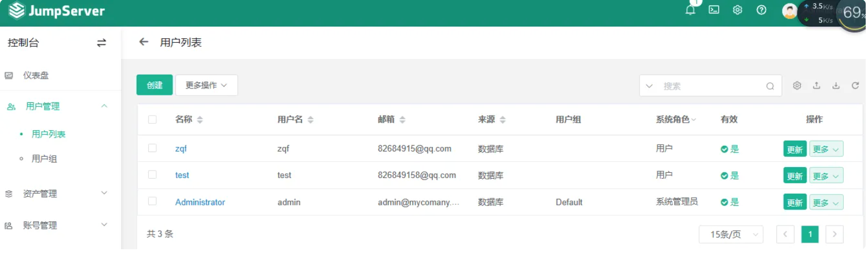
Task: Click valid check icon for zqf
Action: tap(724, 149)
